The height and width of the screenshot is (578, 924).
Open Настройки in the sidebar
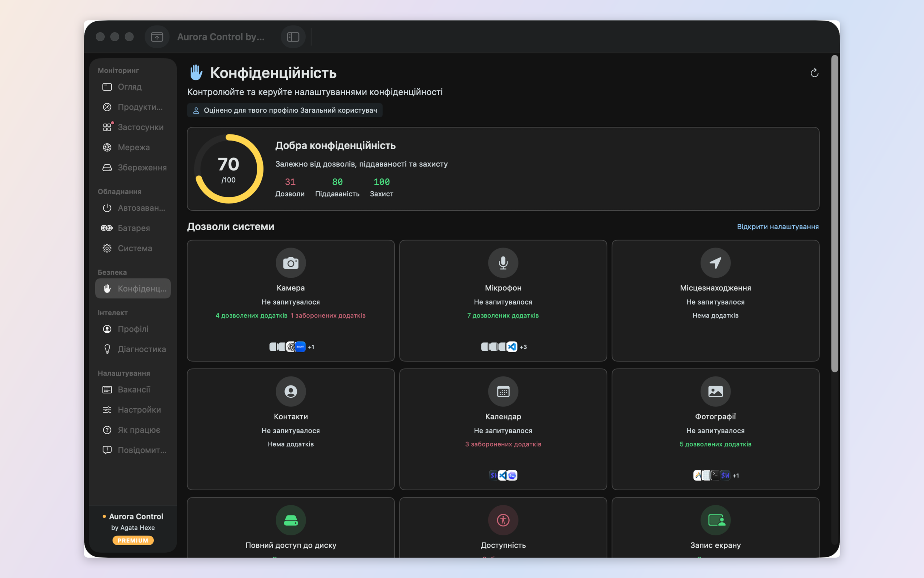(133, 410)
